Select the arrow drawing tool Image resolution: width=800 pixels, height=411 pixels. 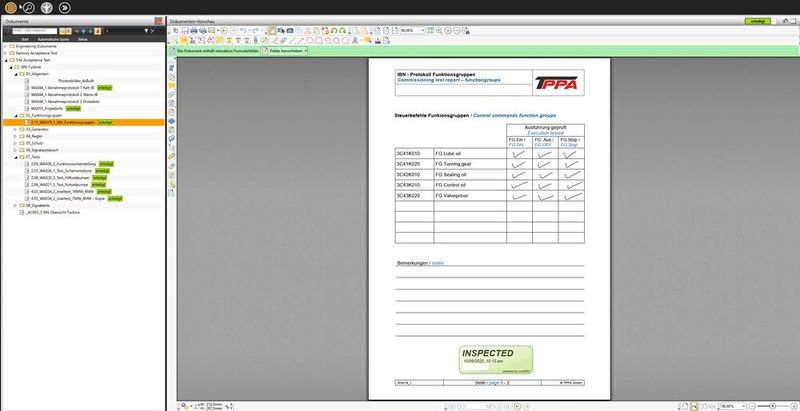(301, 40)
